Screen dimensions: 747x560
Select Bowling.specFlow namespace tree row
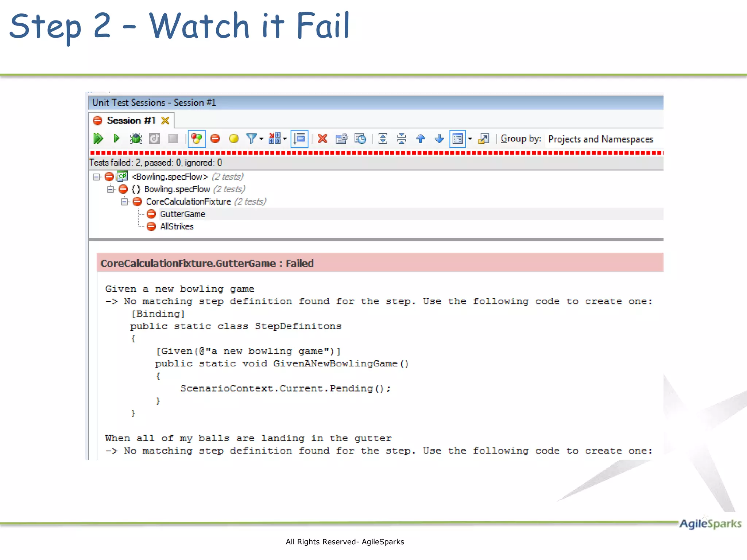195,189
